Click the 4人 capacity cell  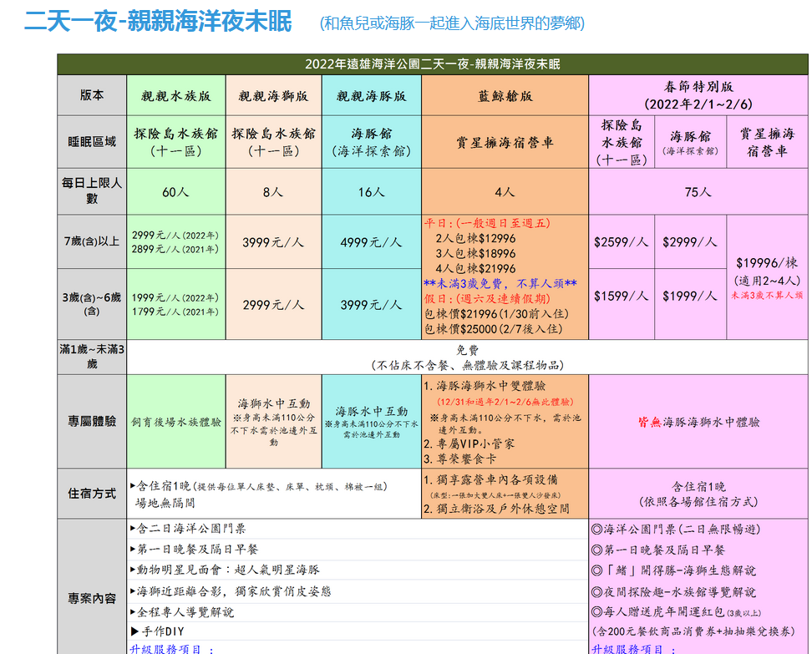505,192
